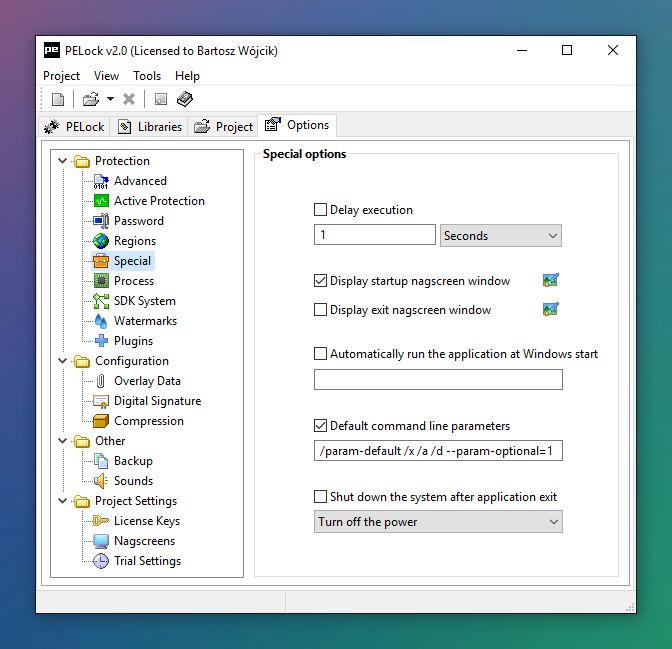Open the Tools menu
This screenshot has width=672, height=649.
[x=147, y=76]
